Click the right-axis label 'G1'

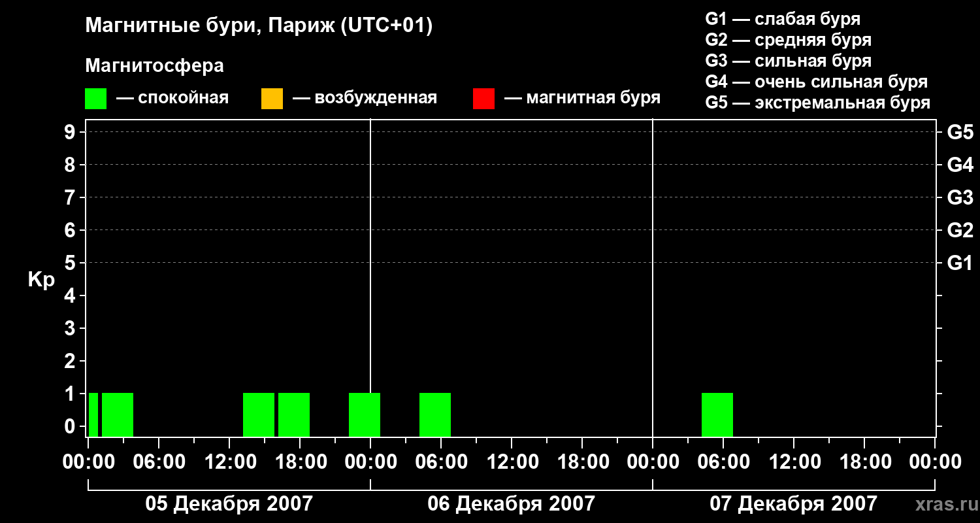[960, 263]
